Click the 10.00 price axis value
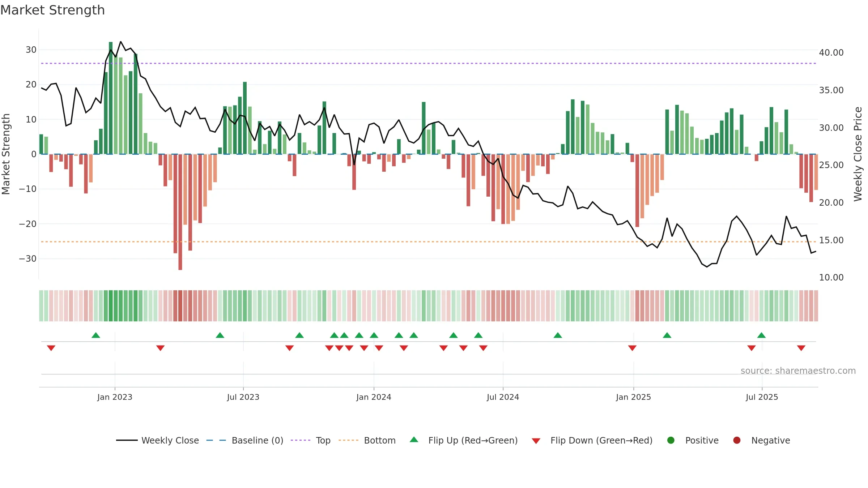Viewport: 868px width, 488px height. coord(831,277)
